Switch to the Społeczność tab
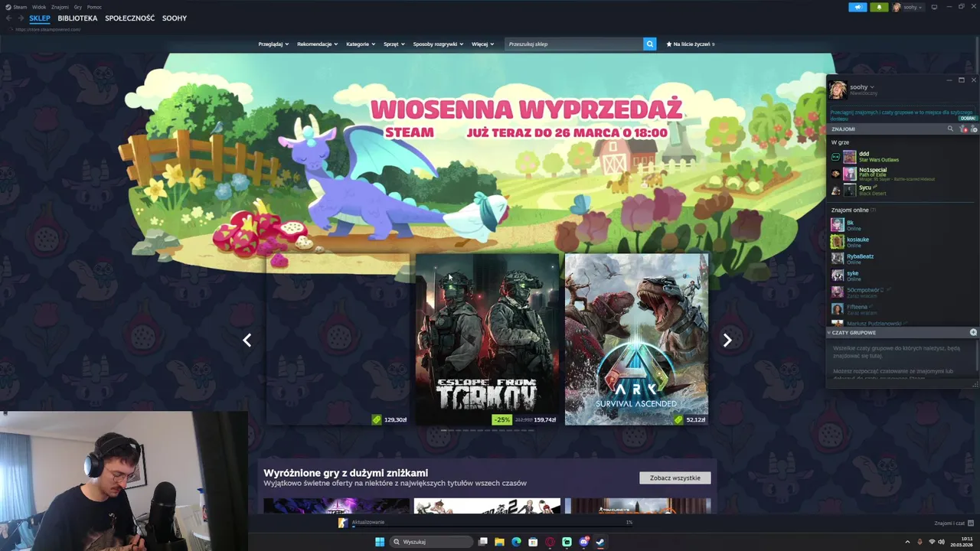 [x=129, y=18]
